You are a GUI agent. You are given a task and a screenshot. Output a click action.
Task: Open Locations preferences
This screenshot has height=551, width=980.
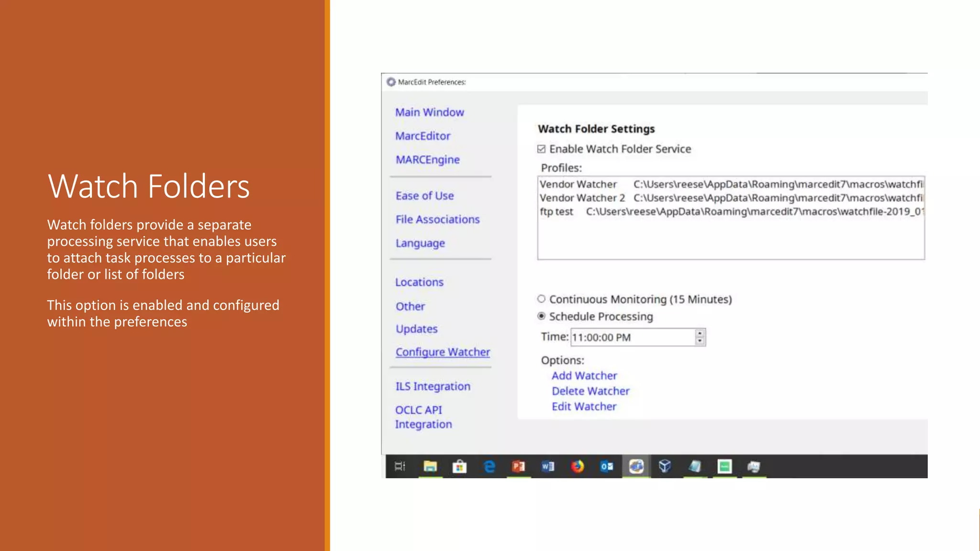[419, 282]
